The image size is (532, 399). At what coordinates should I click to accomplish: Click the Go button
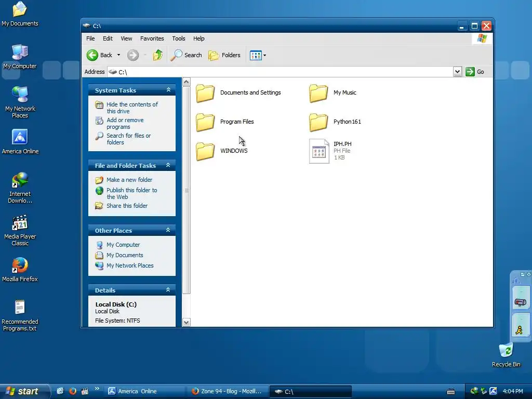[475, 72]
